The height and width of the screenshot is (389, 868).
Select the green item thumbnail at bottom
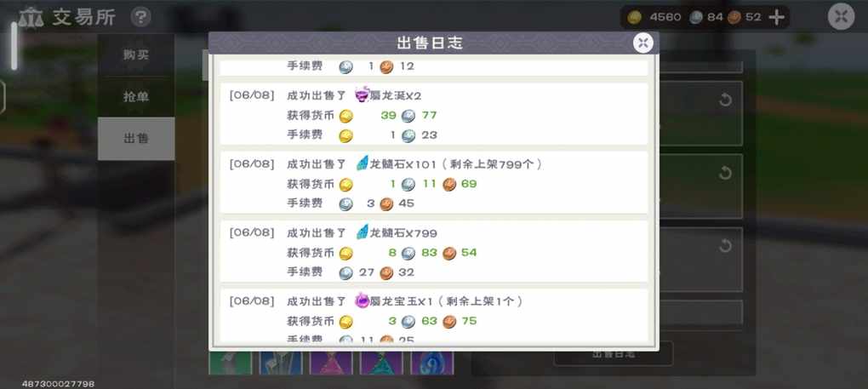pyautogui.click(x=231, y=363)
